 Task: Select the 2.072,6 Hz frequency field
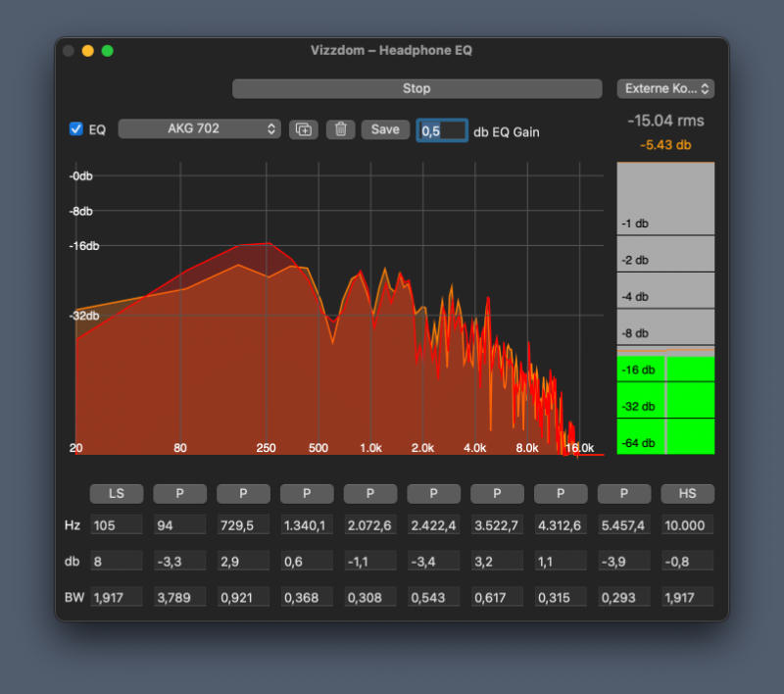point(370,525)
